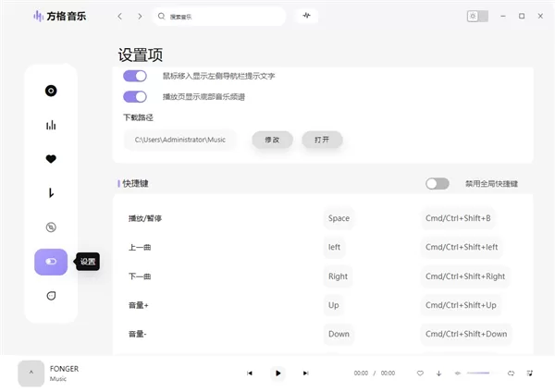Click the 修改 download path button
The height and width of the screenshot is (392, 555).
272,140
